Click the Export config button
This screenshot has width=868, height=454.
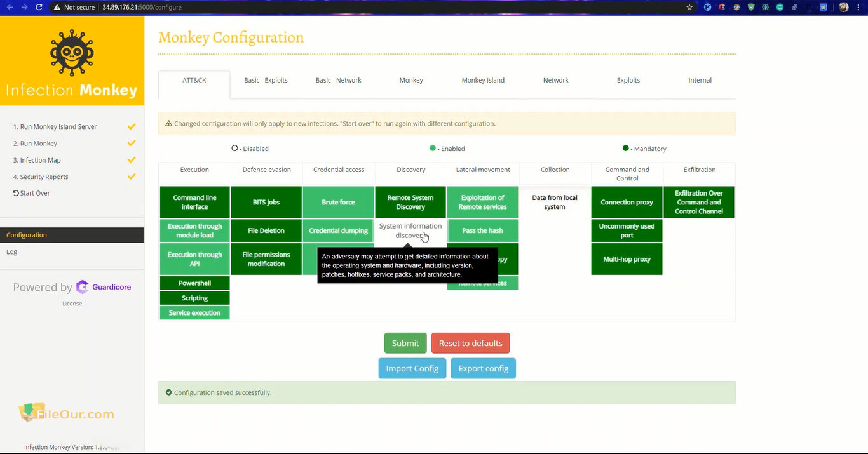[x=483, y=368]
